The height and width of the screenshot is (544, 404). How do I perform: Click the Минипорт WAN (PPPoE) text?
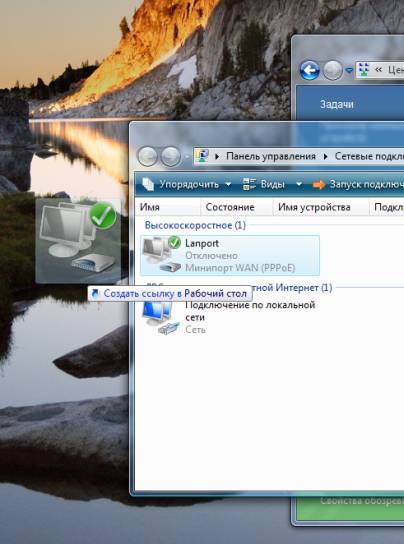click(240, 268)
